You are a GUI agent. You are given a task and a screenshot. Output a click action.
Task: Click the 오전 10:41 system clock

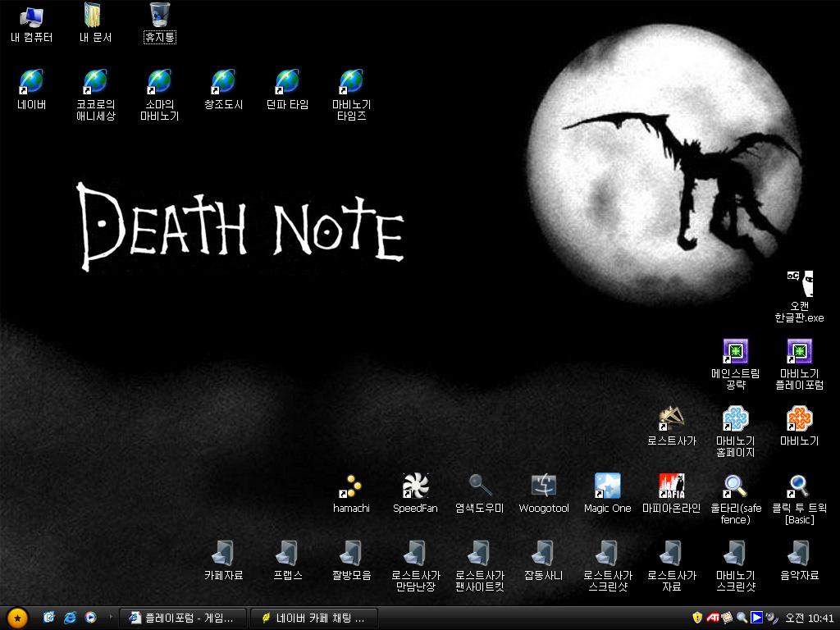tap(810, 619)
